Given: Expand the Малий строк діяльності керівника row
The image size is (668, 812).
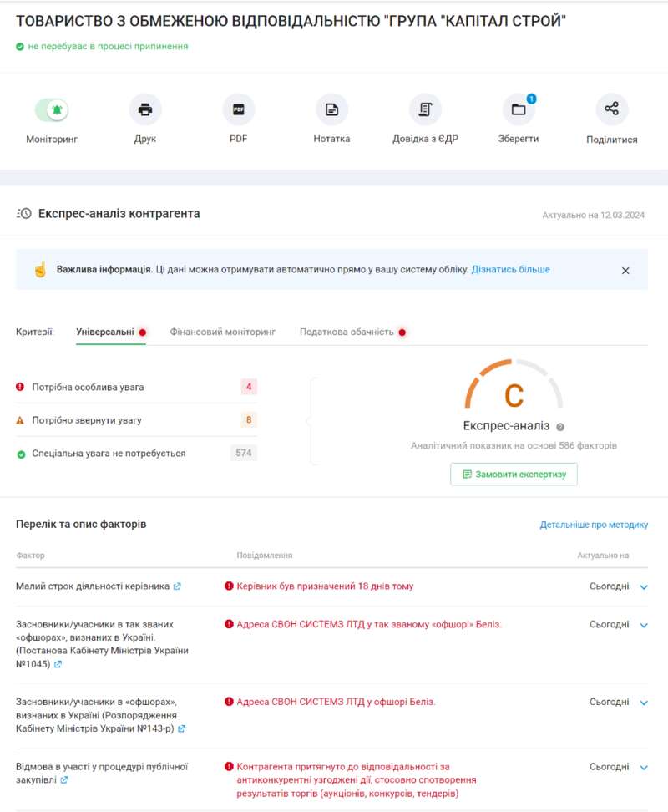Looking at the screenshot, I should [644, 587].
